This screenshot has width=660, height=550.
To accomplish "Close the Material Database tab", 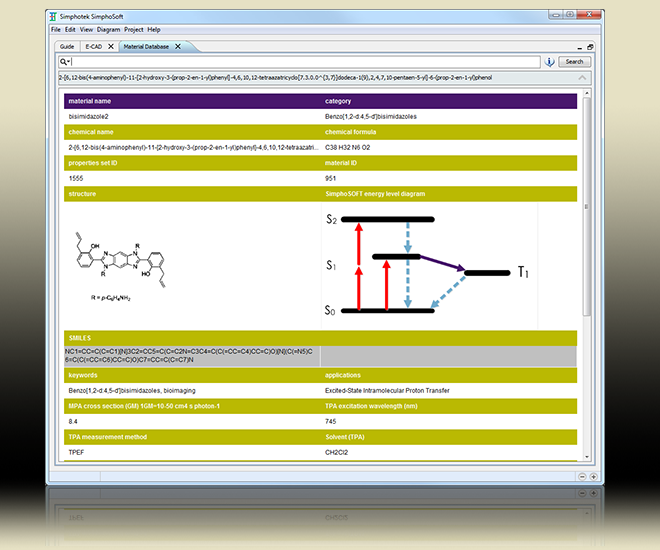I will click(x=178, y=46).
